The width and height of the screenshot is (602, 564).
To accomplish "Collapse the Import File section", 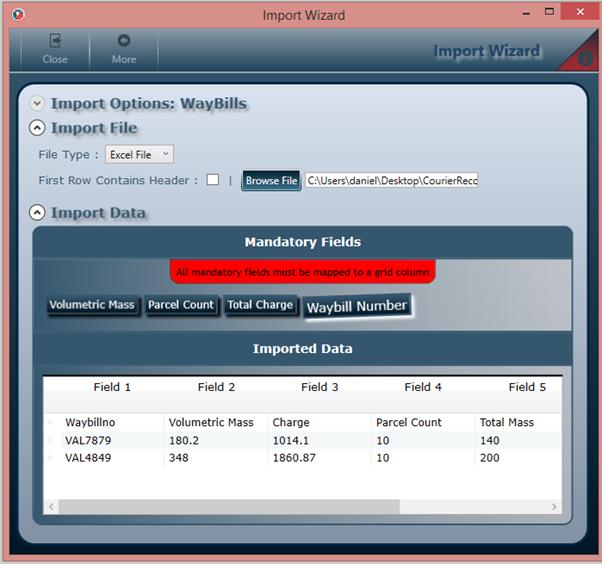I will 38,128.
